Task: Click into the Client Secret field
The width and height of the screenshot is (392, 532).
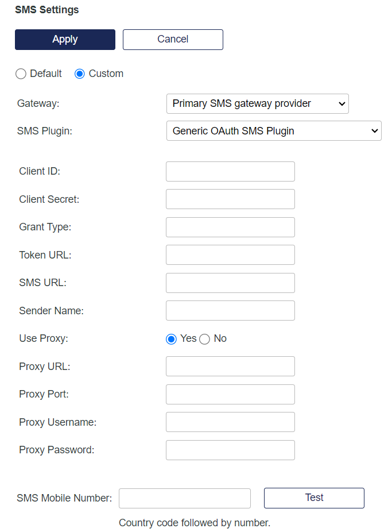Action: pyautogui.click(x=230, y=199)
